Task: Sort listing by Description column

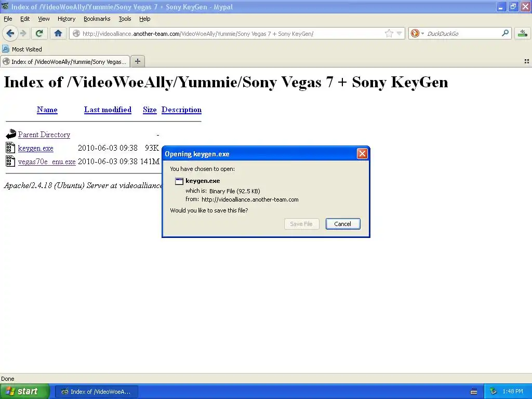Action: (x=181, y=110)
